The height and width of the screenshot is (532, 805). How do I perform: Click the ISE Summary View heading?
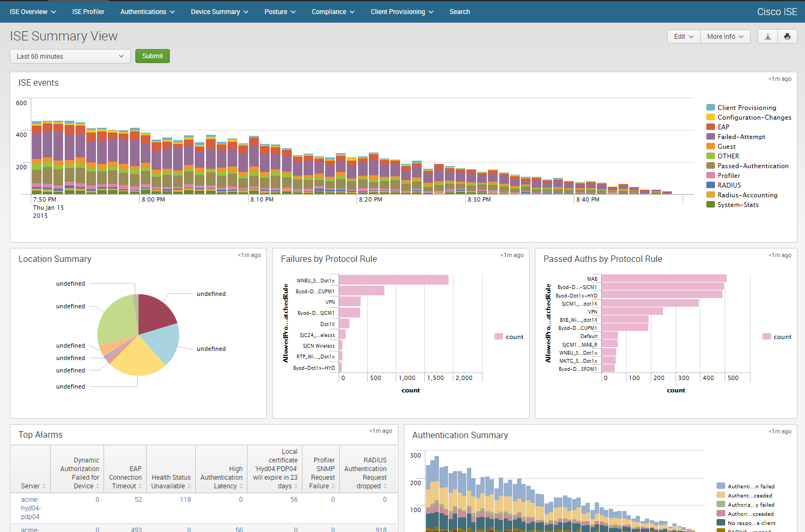(64, 36)
